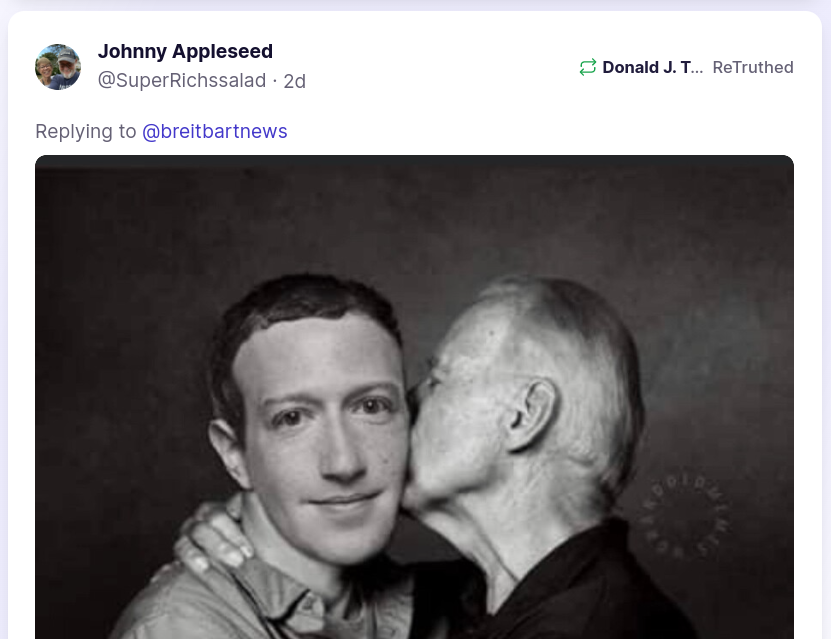Click the dot separator before 2d
This screenshot has width=831, height=639.
(x=275, y=81)
